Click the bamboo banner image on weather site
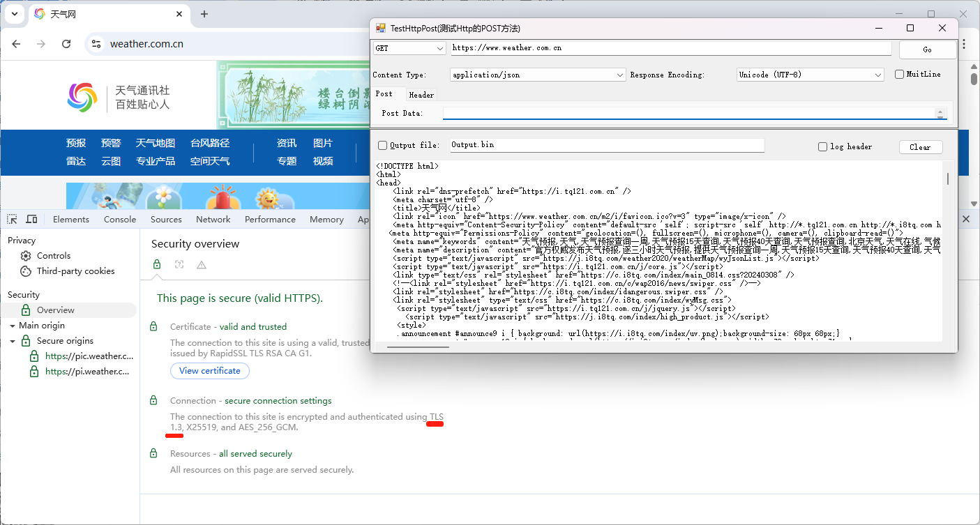 pyautogui.click(x=293, y=95)
